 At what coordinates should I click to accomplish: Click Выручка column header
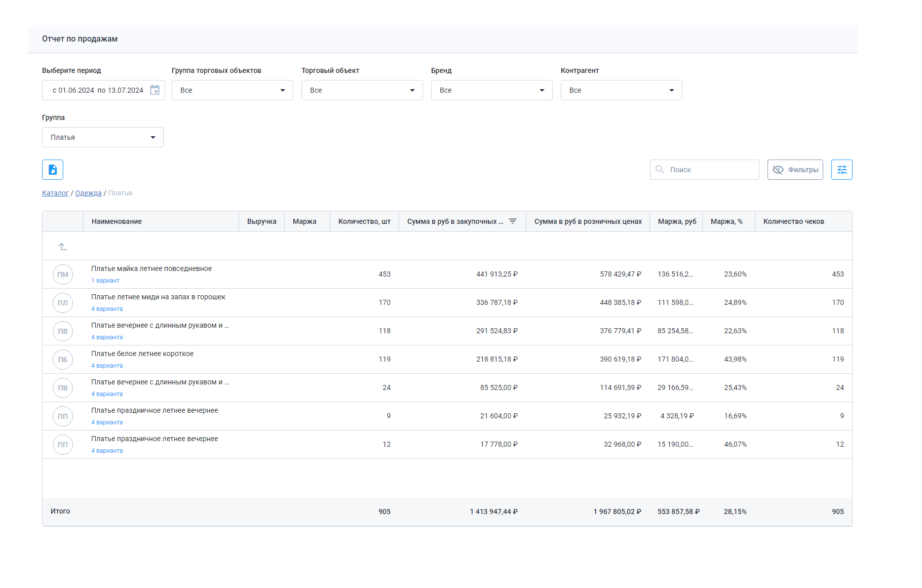coord(262,221)
